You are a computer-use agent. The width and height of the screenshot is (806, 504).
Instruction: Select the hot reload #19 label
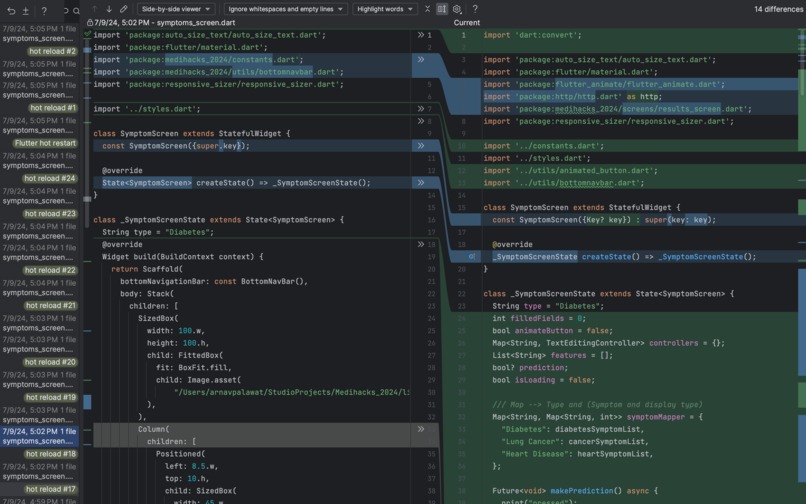click(x=50, y=398)
